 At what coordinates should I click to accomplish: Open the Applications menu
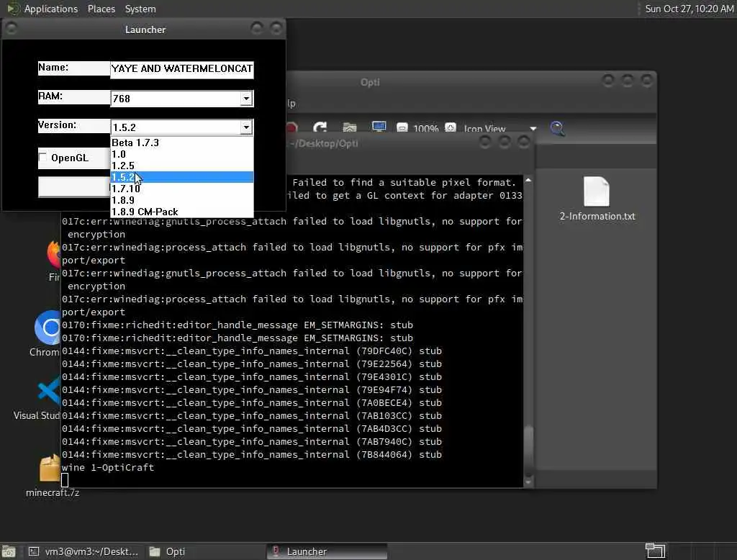click(x=51, y=9)
